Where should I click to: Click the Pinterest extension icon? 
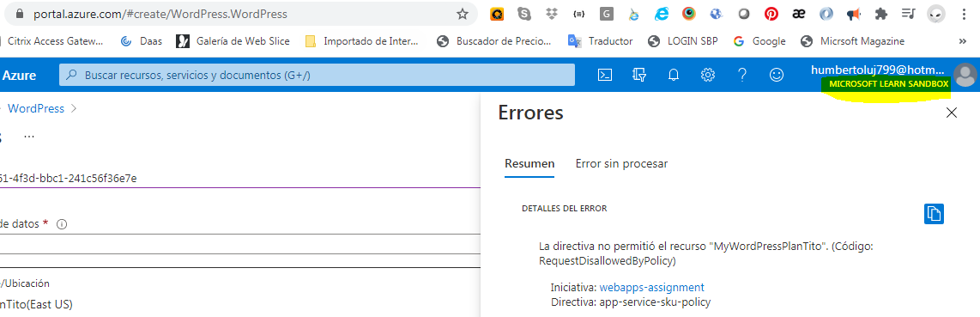771,14
